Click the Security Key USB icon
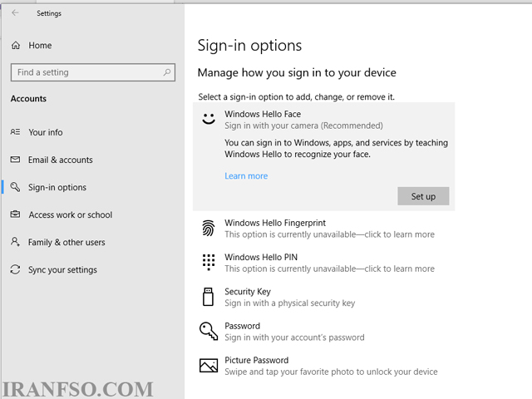Image resolution: width=532 pixels, height=399 pixels. coord(208,297)
